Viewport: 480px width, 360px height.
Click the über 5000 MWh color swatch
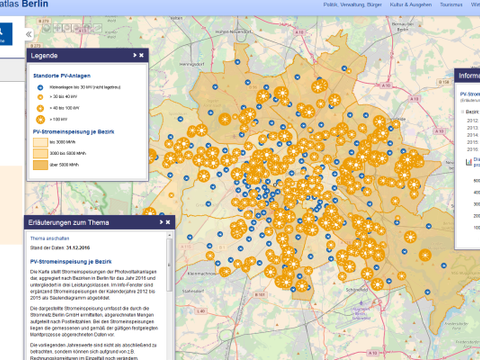pyautogui.click(x=40, y=165)
